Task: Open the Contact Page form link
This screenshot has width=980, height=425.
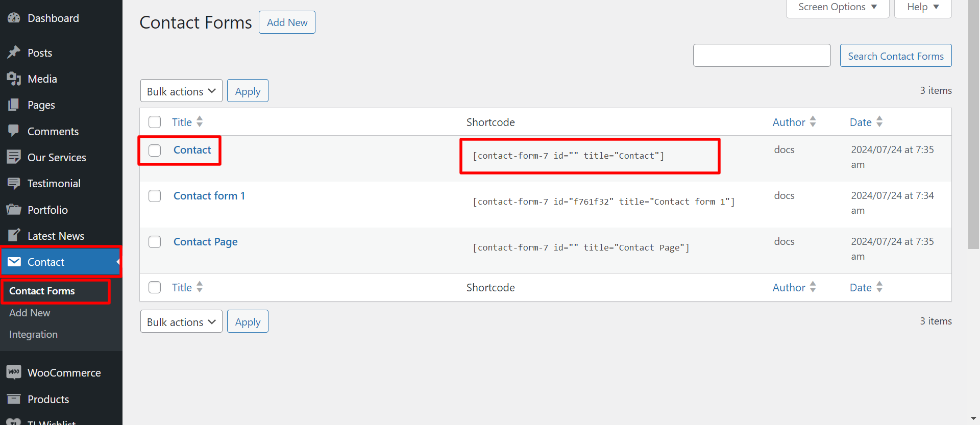Action: click(x=205, y=242)
